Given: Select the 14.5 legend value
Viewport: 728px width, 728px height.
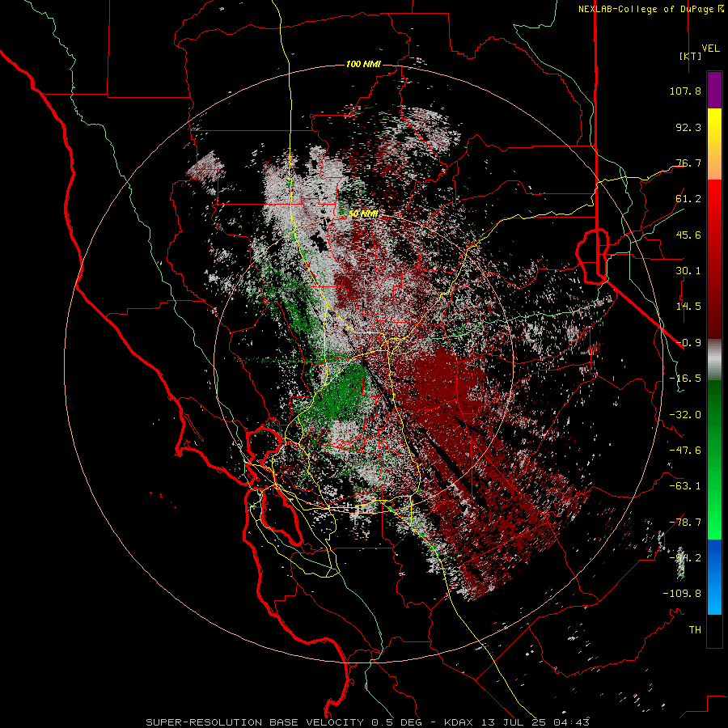Looking at the screenshot, I should point(688,307).
